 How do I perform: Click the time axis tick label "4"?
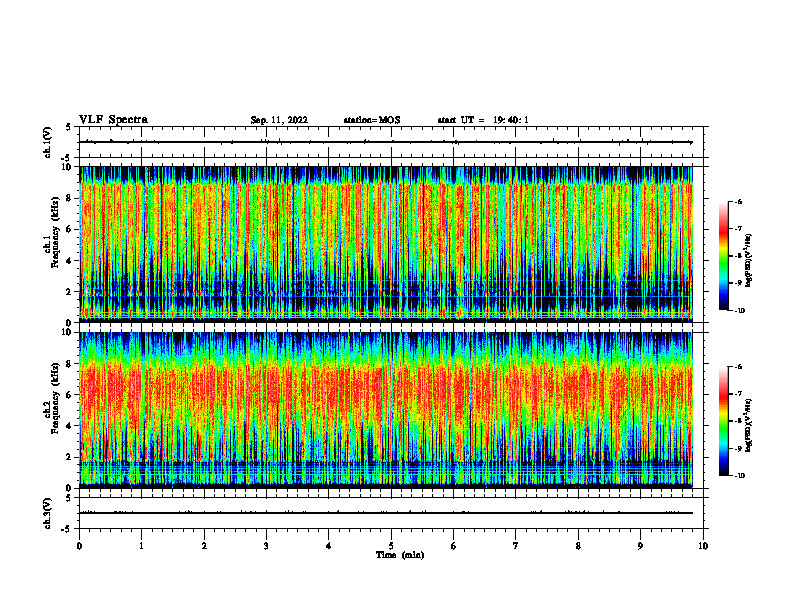coord(329,546)
